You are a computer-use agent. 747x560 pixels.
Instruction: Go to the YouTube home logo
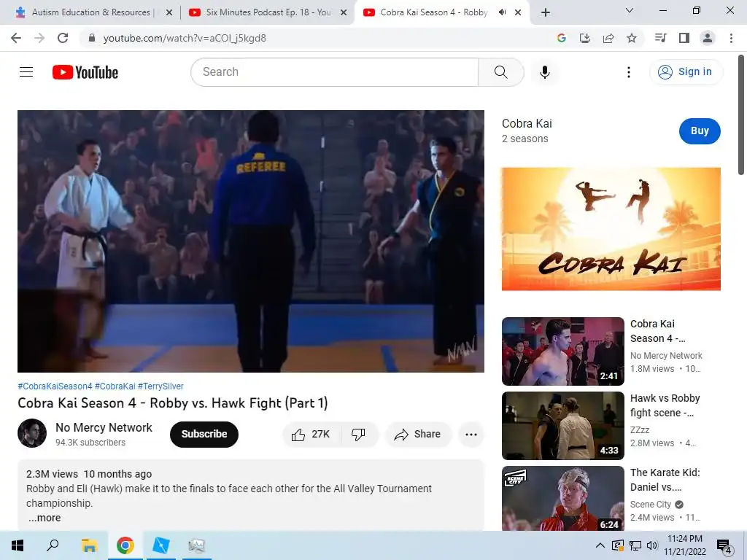pos(85,72)
